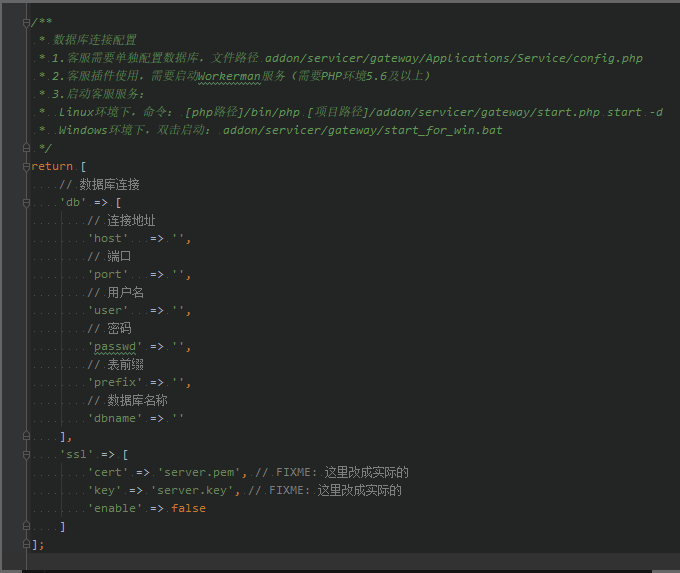Click fold end marker of ssl closing bracket

26,526
